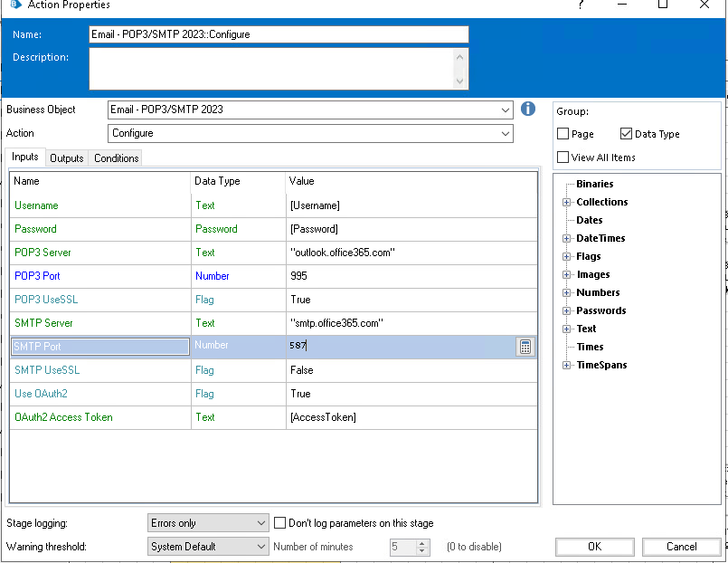Click the help question mark in title bar

click(580, 5)
